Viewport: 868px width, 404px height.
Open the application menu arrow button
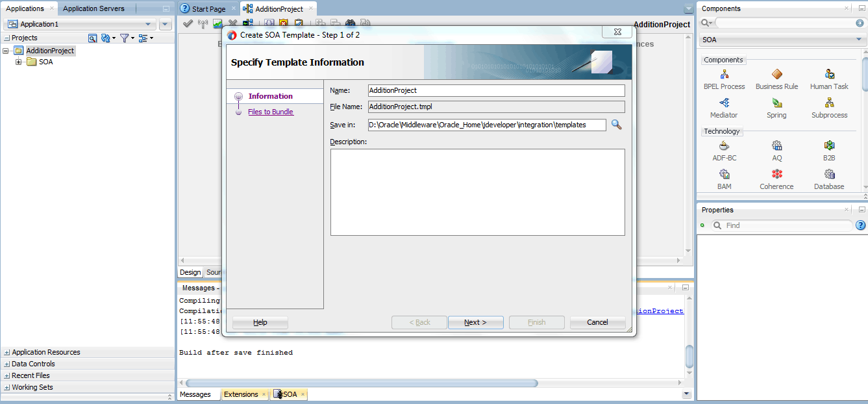click(166, 24)
